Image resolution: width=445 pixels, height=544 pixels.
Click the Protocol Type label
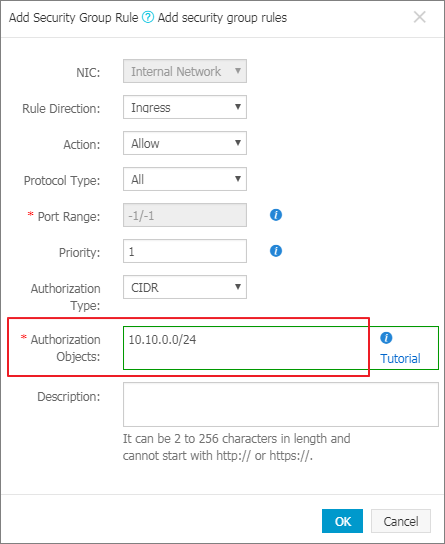[x=62, y=180]
